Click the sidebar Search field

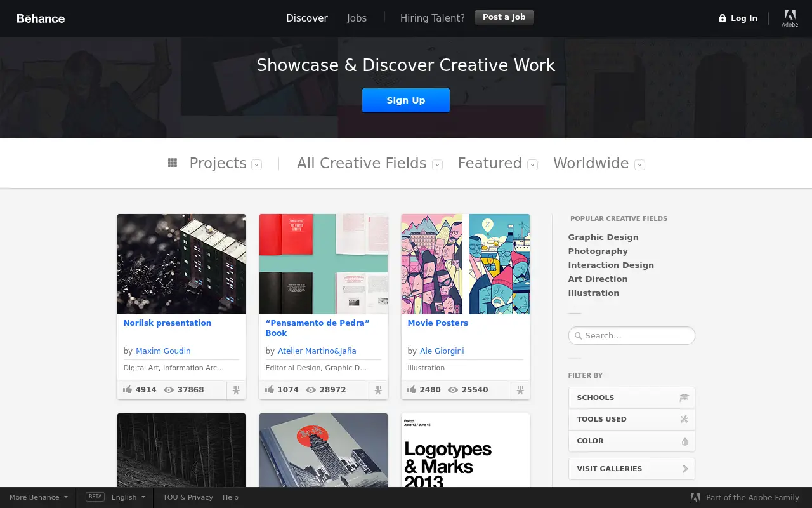[x=632, y=336]
